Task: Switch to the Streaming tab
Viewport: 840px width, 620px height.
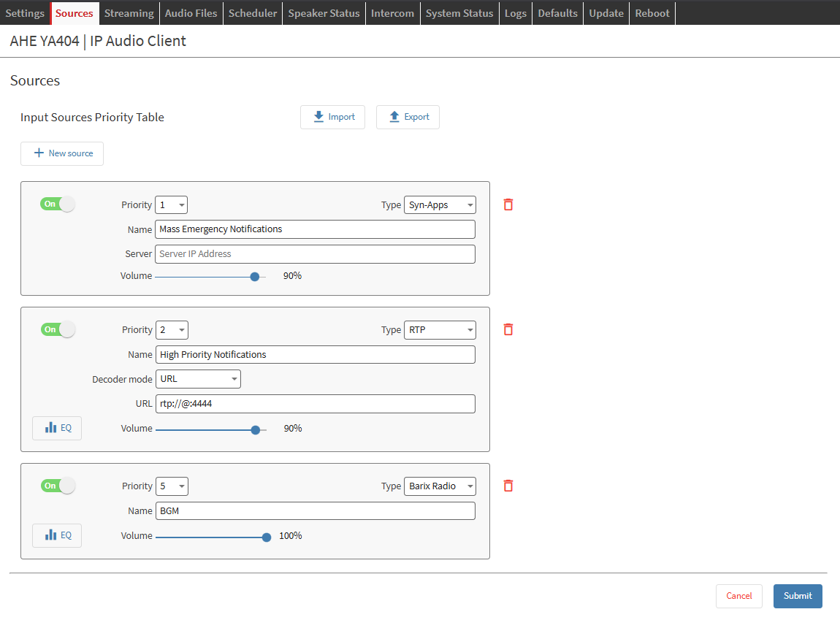Action: point(129,13)
